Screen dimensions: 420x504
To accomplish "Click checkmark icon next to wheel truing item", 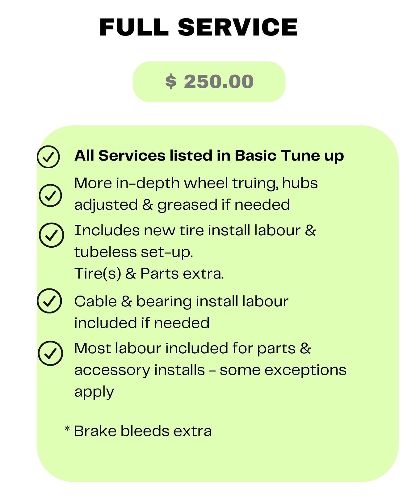I will pos(51,195).
